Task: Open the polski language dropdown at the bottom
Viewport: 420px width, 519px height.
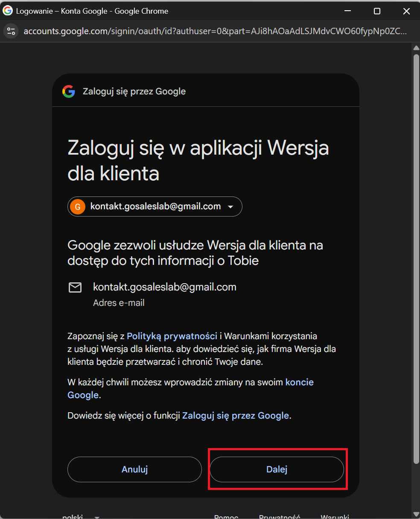Action: click(x=80, y=516)
